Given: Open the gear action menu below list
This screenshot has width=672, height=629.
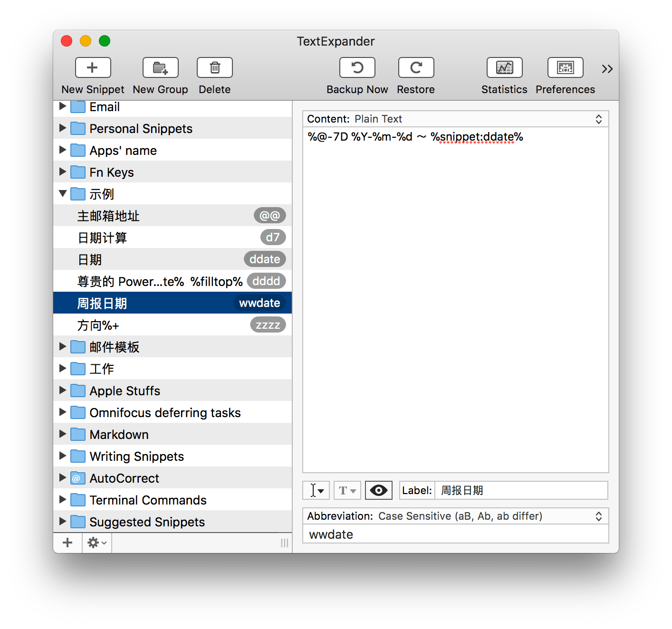Looking at the screenshot, I should click(97, 543).
